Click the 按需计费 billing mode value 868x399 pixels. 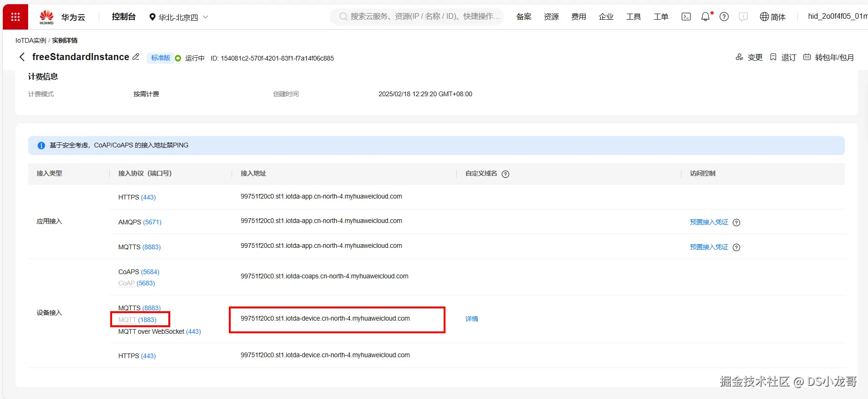pos(146,94)
